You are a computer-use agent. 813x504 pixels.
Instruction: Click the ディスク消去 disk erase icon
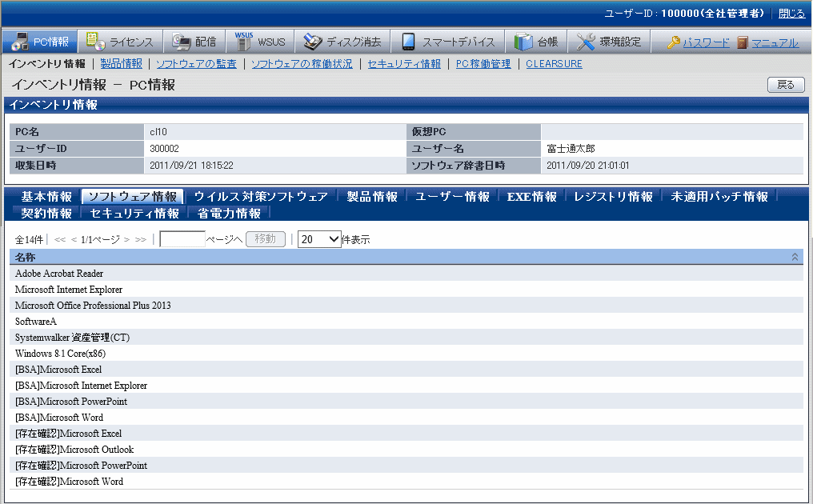[x=312, y=42]
